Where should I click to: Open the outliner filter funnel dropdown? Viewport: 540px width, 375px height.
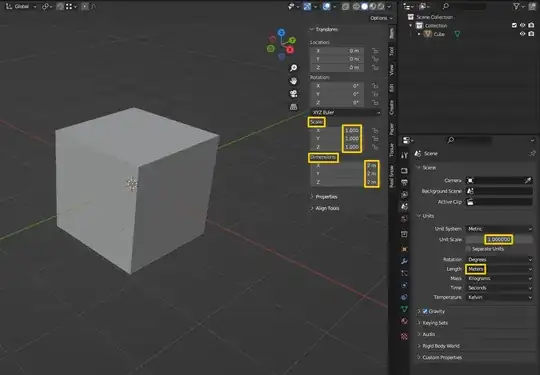tap(518, 6)
